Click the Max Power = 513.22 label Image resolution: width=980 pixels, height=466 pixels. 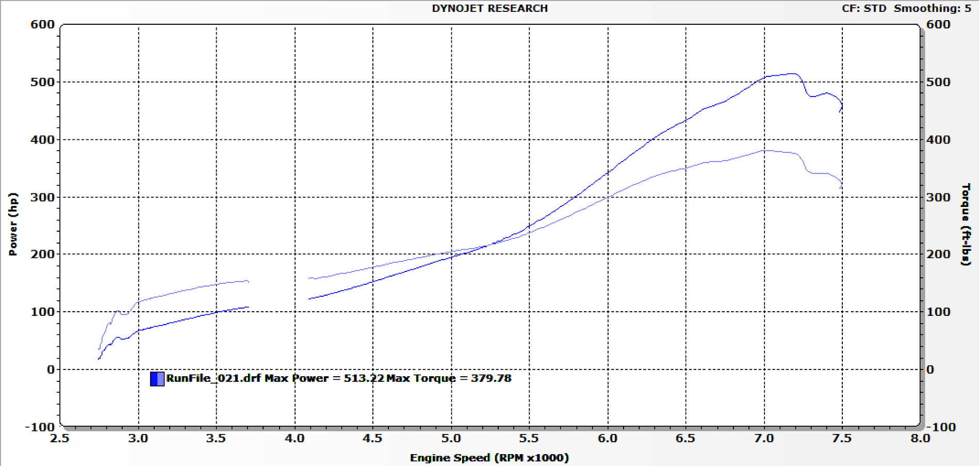(325, 378)
